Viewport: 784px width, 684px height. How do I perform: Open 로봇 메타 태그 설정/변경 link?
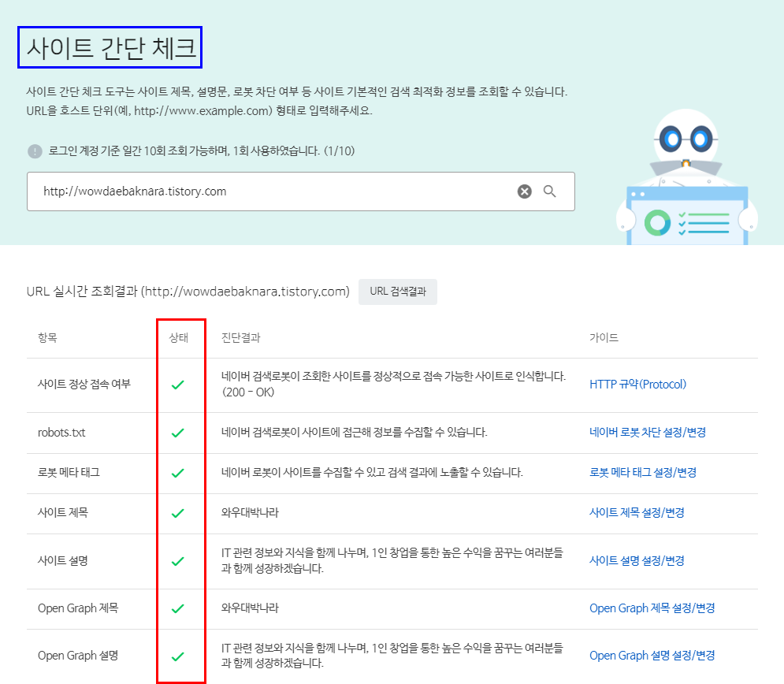643,472
